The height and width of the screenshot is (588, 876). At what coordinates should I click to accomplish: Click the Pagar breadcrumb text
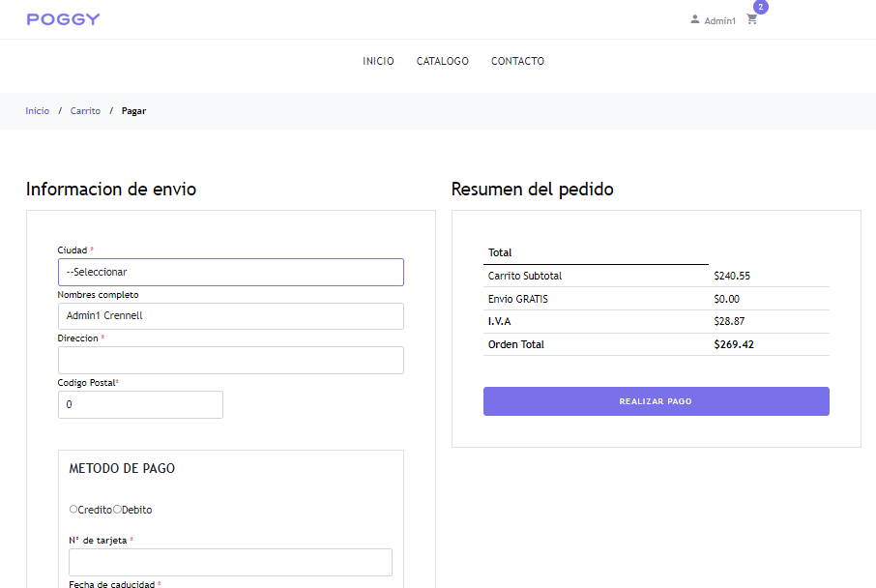(x=134, y=110)
